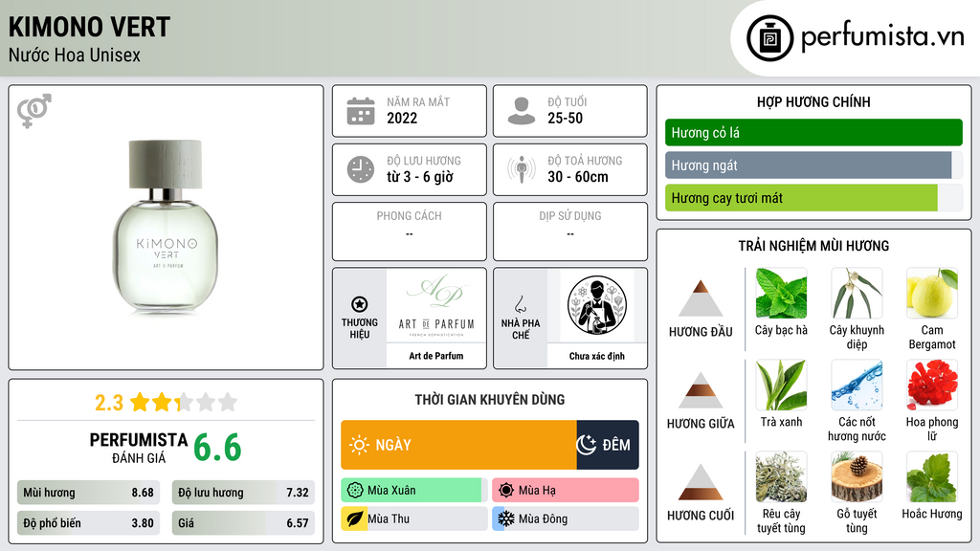Click the perfumista.vn logo icon

click(x=769, y=38)
